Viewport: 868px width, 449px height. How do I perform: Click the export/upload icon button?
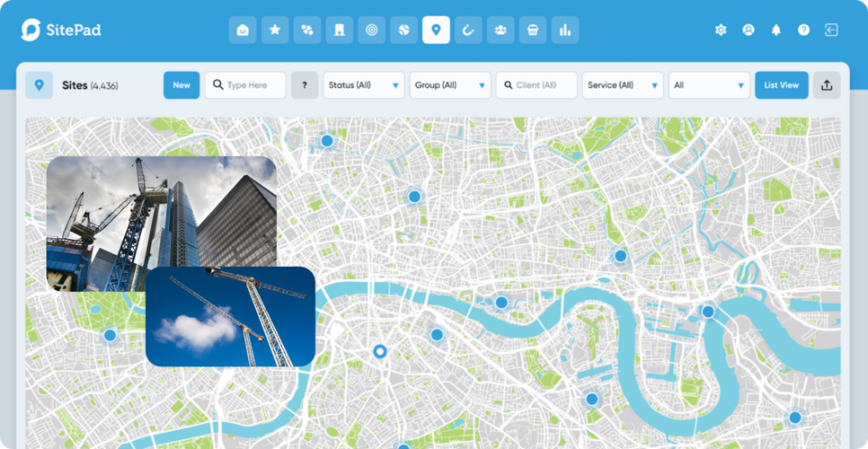click(827, 85)
